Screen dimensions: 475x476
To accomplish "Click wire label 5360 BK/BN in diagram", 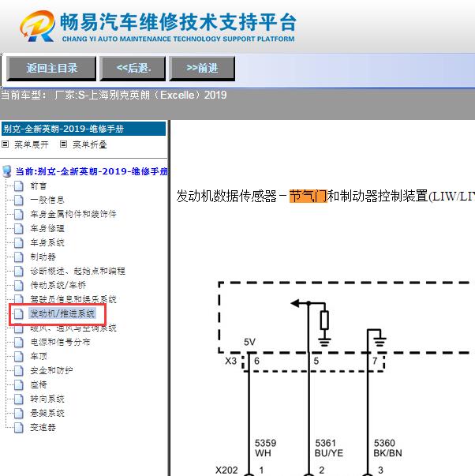I will point(387,448).
